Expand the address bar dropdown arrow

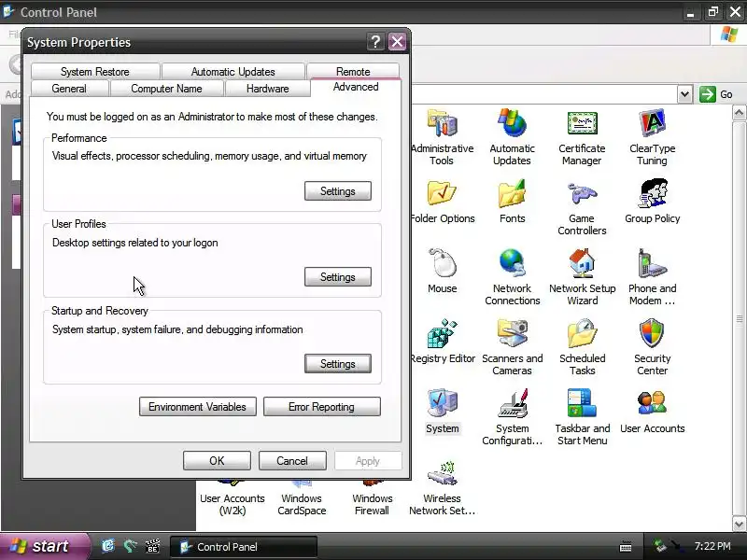684,94
